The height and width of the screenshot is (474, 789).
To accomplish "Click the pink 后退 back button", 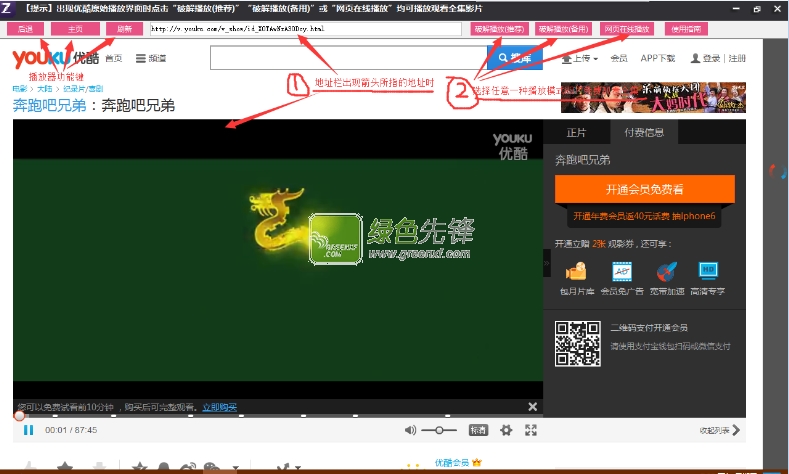I will tap(25, 29).
